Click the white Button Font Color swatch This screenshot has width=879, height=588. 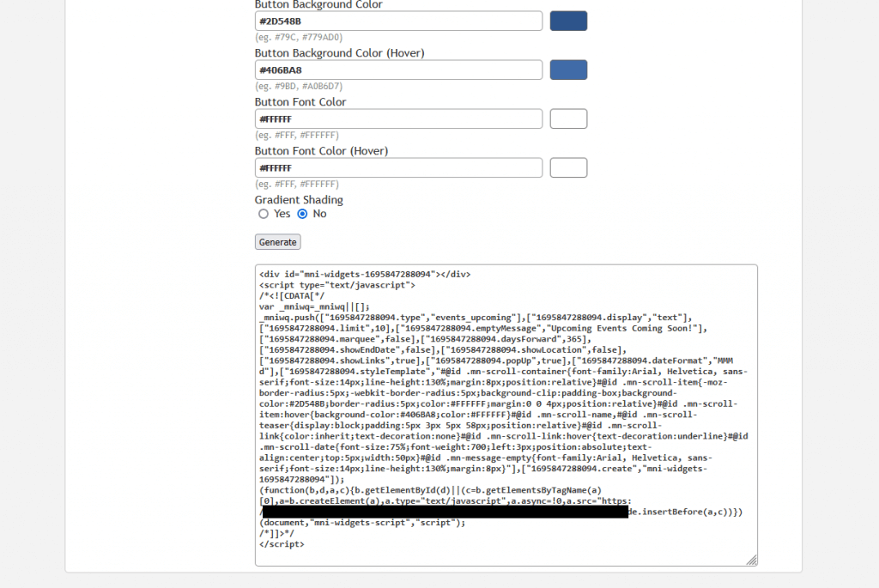[x=568, y=118]
